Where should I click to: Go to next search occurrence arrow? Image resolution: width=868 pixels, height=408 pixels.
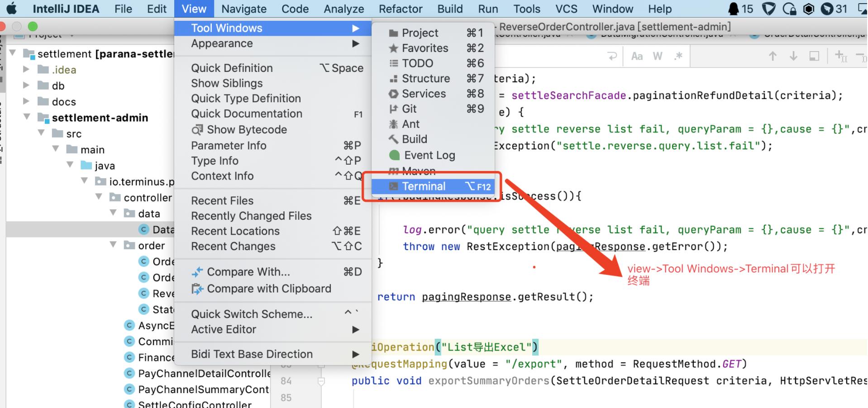point(793,57)
